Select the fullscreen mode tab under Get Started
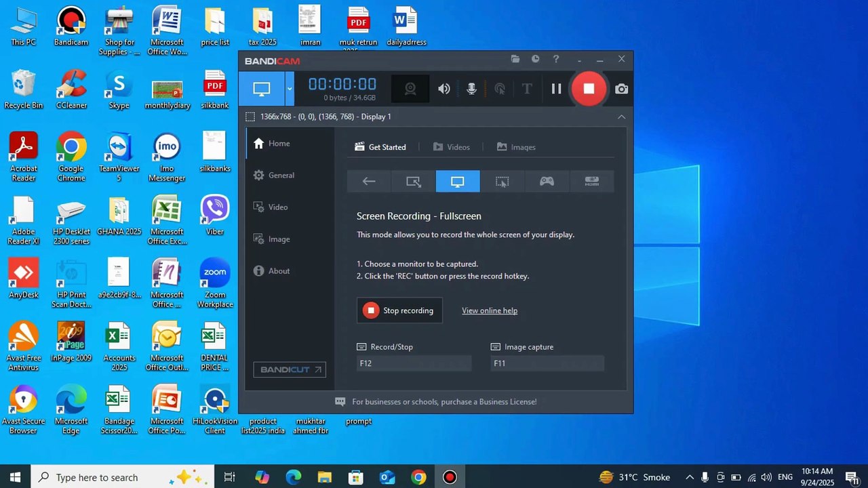The width and height of the screenshot is (868, 488). 458,182
